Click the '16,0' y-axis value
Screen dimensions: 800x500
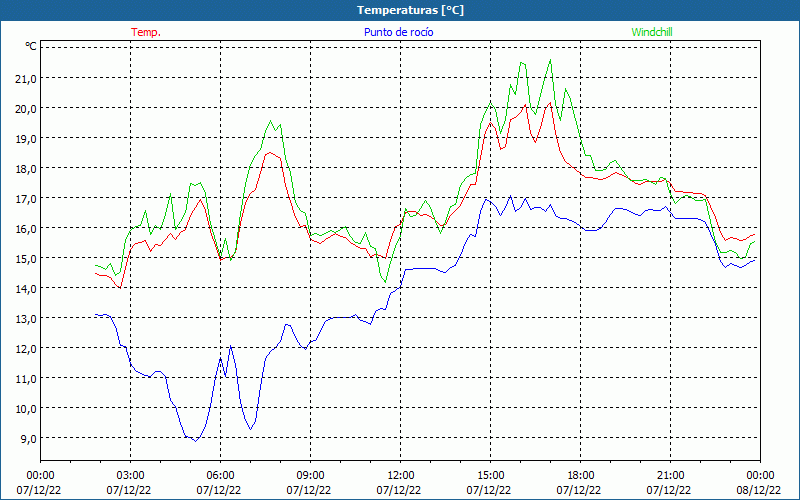pos(27,228)
